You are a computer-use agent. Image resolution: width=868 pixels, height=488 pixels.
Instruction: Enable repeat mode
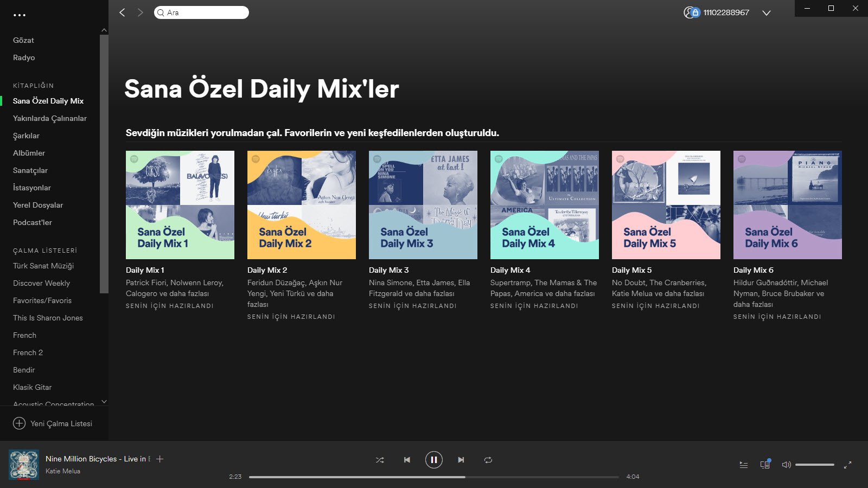click(x=488, y=459)
